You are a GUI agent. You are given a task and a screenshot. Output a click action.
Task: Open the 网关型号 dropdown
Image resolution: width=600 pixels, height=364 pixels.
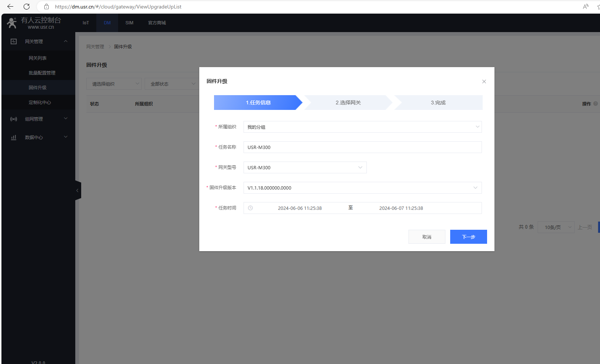coord(305,167)
